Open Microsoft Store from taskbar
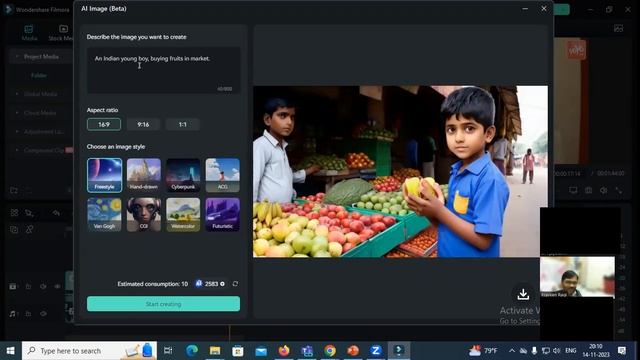 pyautogui.click(x=238, y=351)
